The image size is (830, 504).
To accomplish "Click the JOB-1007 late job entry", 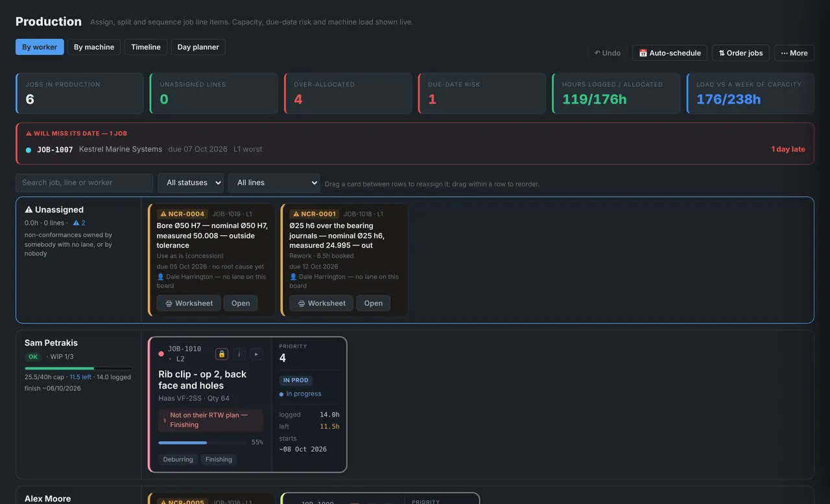I will [415, 149].
